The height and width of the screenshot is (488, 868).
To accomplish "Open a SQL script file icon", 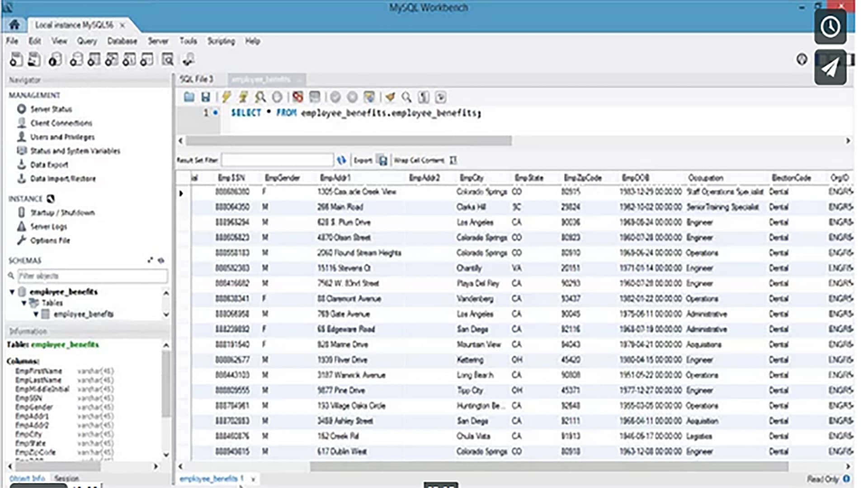I will [189, 97].
